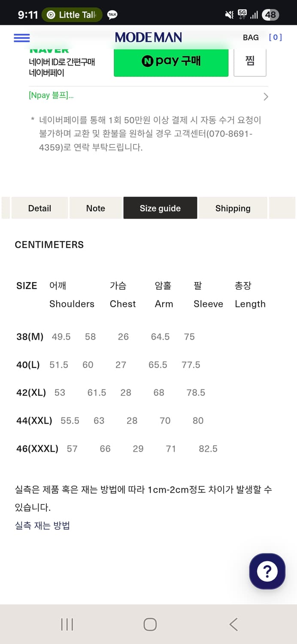Toggle the 찜 wishlist button

click(250, 62)
